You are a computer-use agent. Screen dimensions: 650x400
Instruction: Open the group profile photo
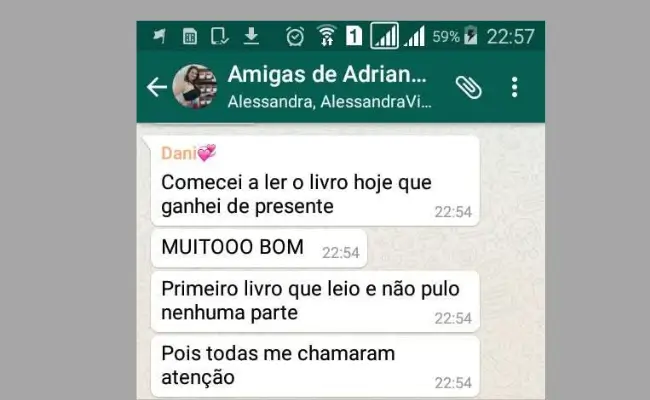[195, 87]
